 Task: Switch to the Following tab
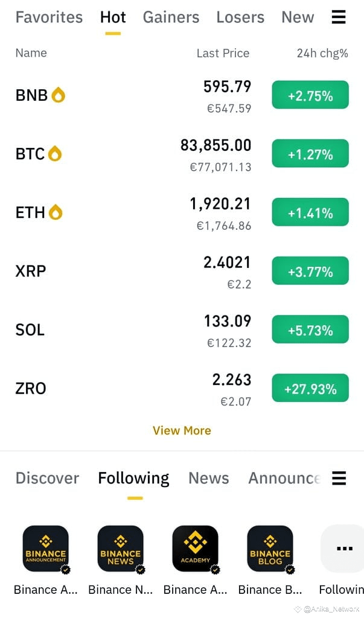(133, 478)
